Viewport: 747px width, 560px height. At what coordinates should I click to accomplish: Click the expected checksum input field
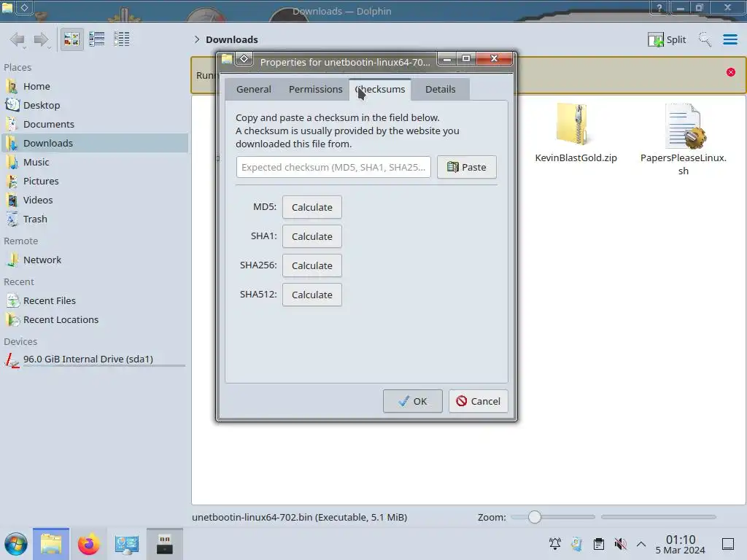pos(333,167)
